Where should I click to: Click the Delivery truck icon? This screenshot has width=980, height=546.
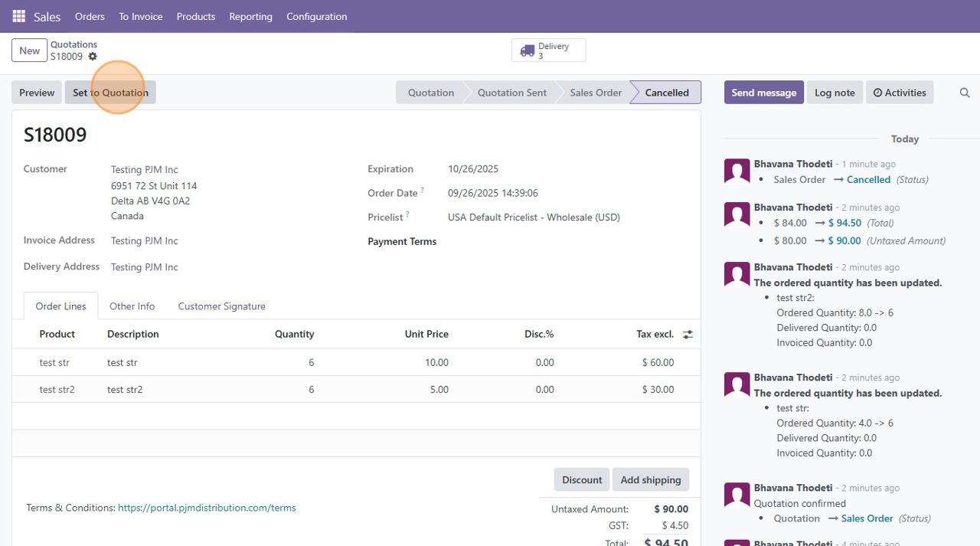coord(528,51)
